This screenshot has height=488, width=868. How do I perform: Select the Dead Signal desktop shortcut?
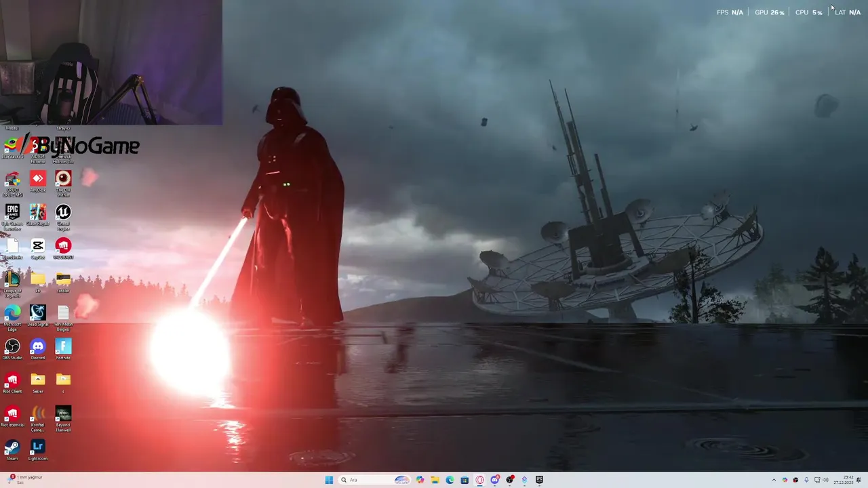coord(38,315)
